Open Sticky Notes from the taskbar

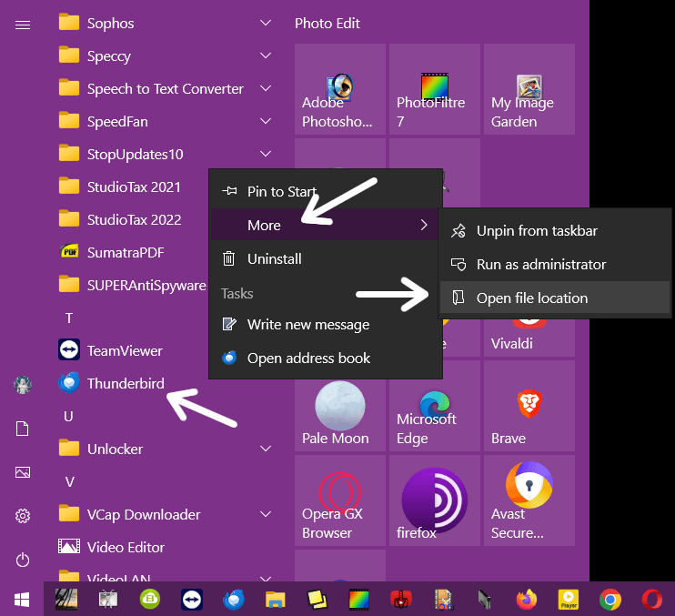pos(317,600)
